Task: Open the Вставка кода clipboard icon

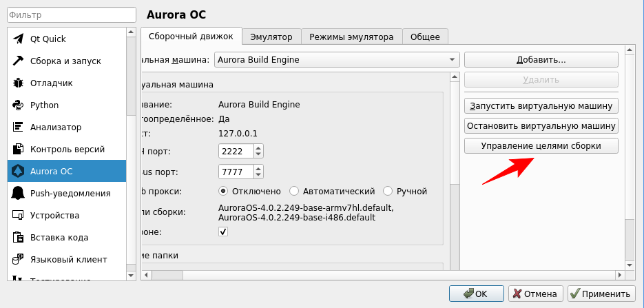Action: coord(19,238)
